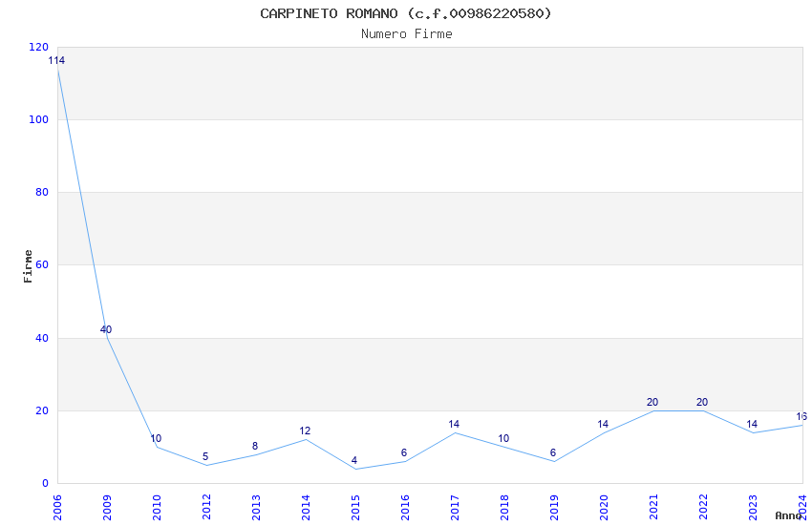Click the subtitle Numero Firme
The height and width of the screenshot is (525, 812).
[x=407, y=34]
